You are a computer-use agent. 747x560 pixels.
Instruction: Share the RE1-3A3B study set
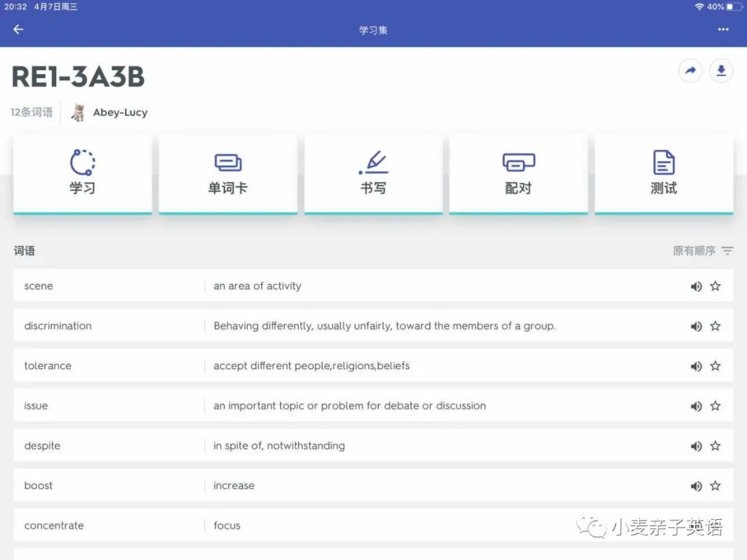click(x=690, y=71)
